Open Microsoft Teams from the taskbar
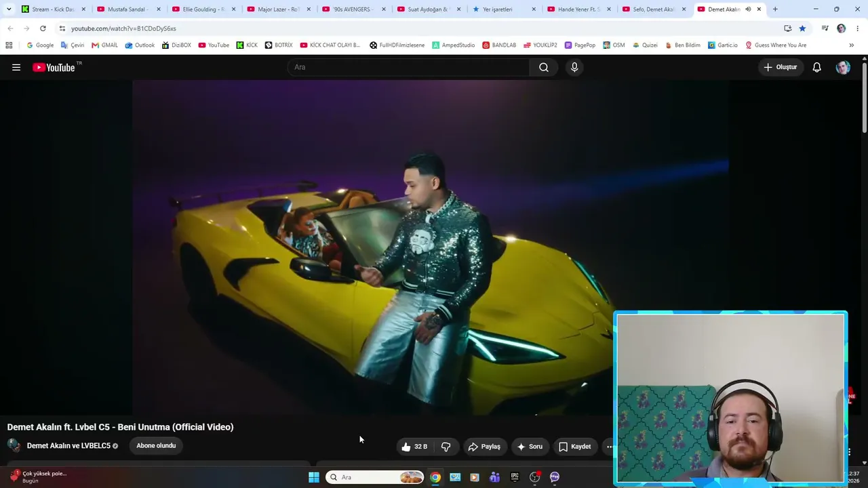Screen dimensions: 868x488 [494, 477]
